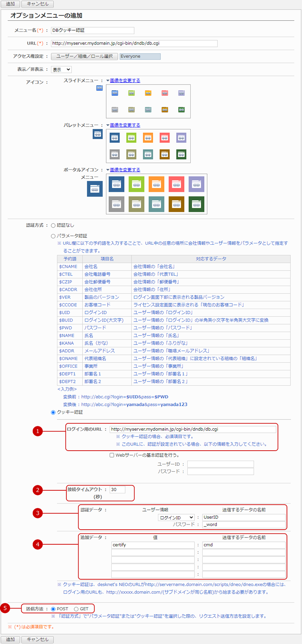The image size is (302, 644).
Task: Click the top キャンセル button
Action: (x=38, y=4)
